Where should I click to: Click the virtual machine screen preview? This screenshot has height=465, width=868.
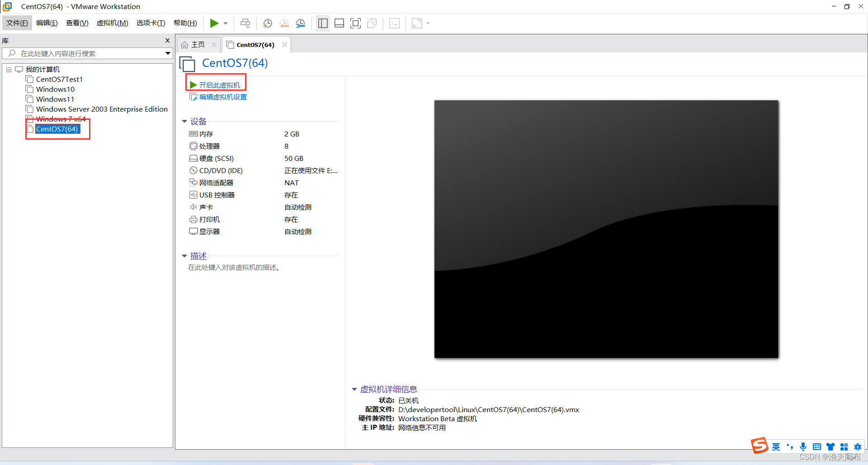tap(606, 229)
